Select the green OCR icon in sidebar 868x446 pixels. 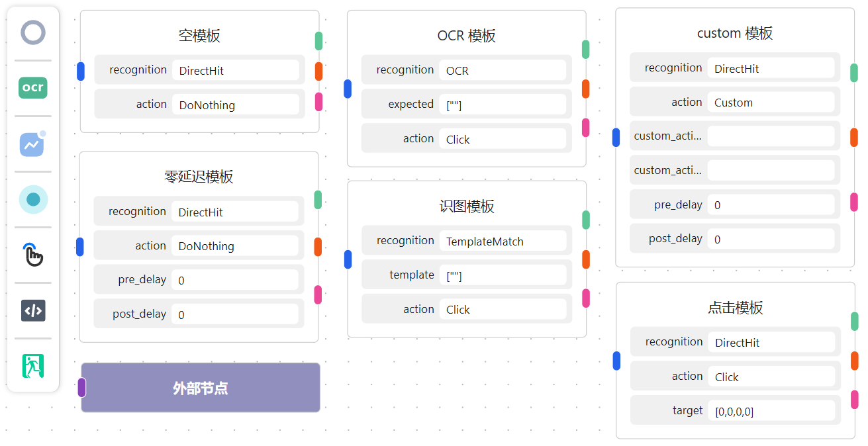(x=33, y=87)
